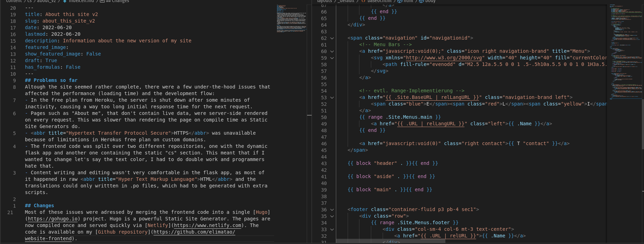Click the cube icon beside 'body' breadcrumb
This screenshot has height=244, width=644.
click(421, 1)
